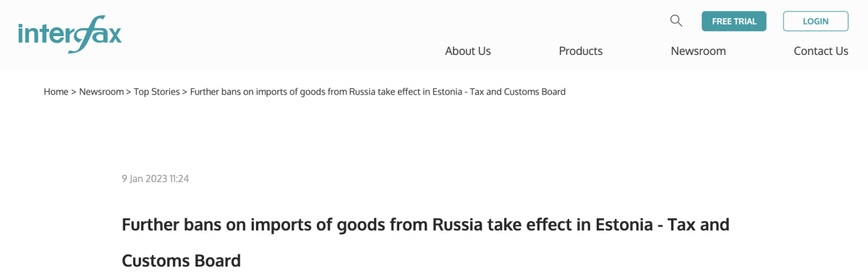The image size is (868, 276).
Task: Click the 'Customs Board' headline line
Action: click(x=181, y=261)
